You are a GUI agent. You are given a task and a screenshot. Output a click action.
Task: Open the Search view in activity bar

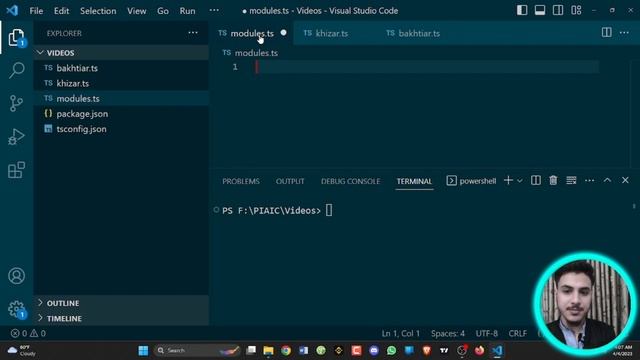pyautogui.click(x=16, y=70)
